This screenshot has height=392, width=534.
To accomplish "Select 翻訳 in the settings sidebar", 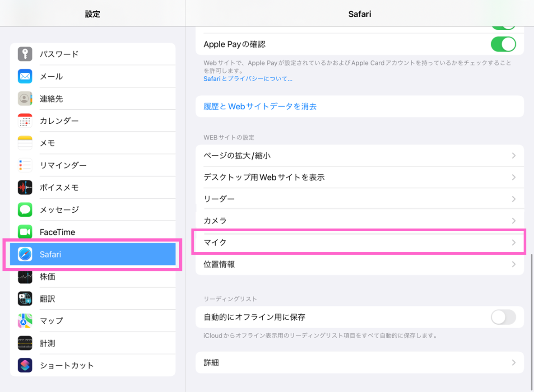I will click(47, 299).
